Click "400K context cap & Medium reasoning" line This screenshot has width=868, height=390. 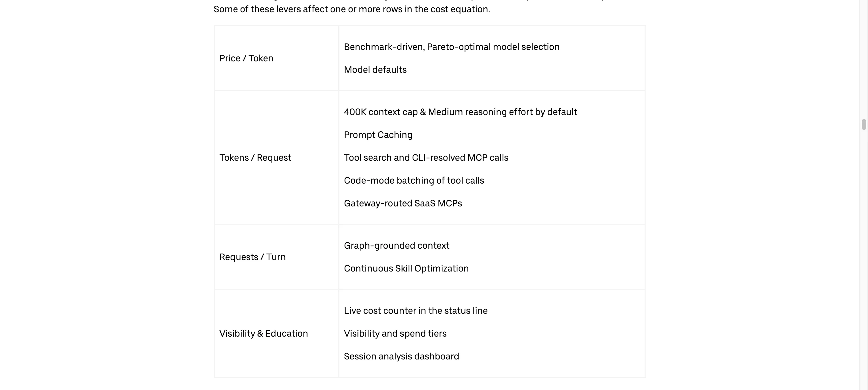coord(460,112)
